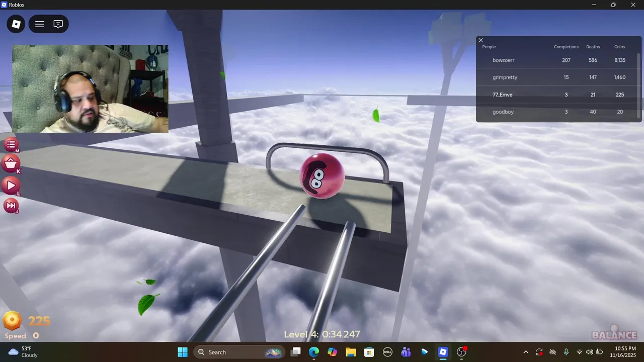
Task: Close the leaderboard panel with the X
Action: [x=480, y=40]
